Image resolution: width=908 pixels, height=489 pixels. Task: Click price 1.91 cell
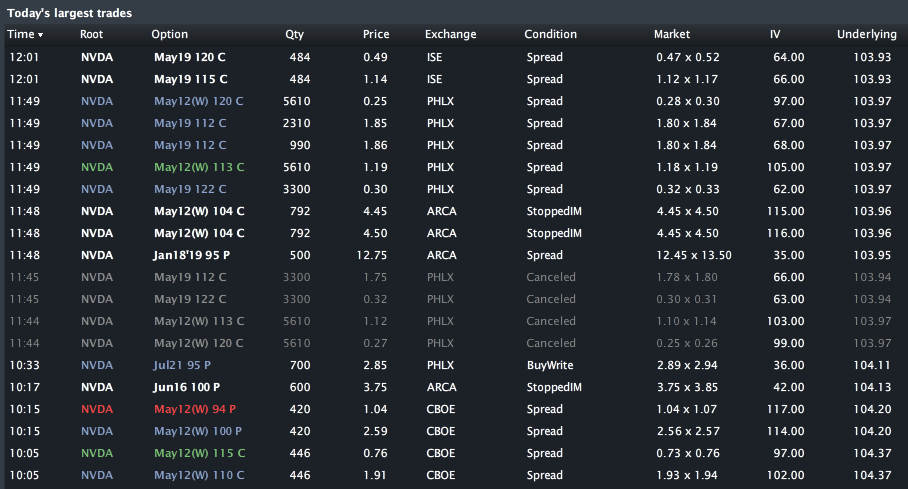(x=375, y=476)
